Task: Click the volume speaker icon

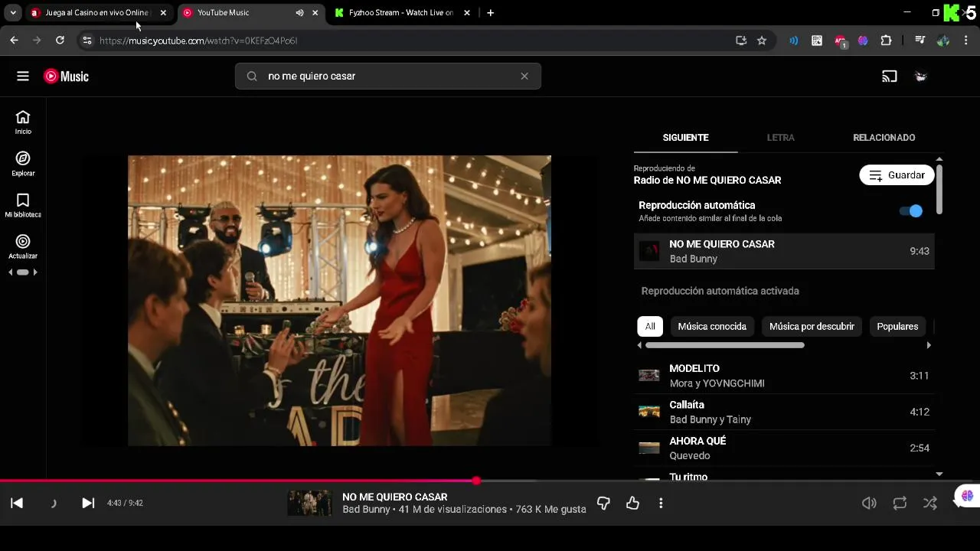Action: (869, 503)
